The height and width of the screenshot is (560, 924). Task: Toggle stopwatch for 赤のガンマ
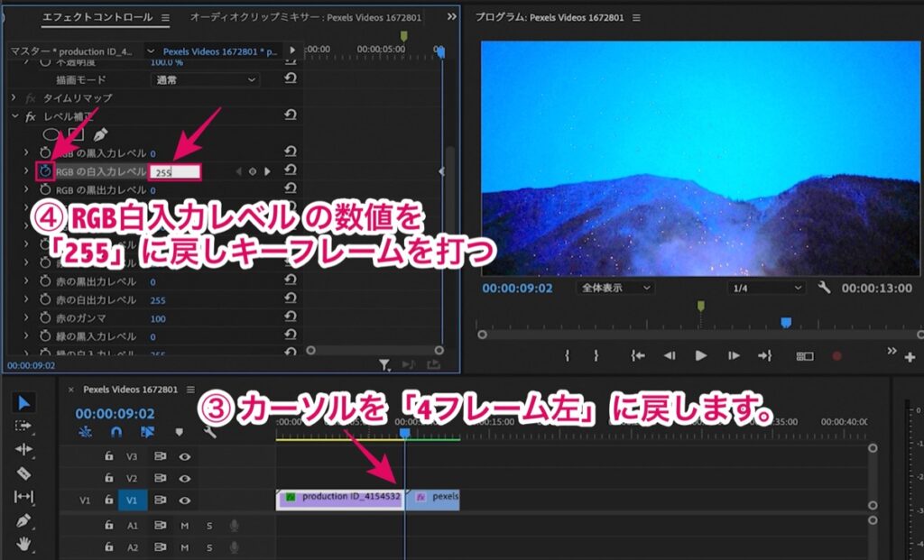click(45, 318)
